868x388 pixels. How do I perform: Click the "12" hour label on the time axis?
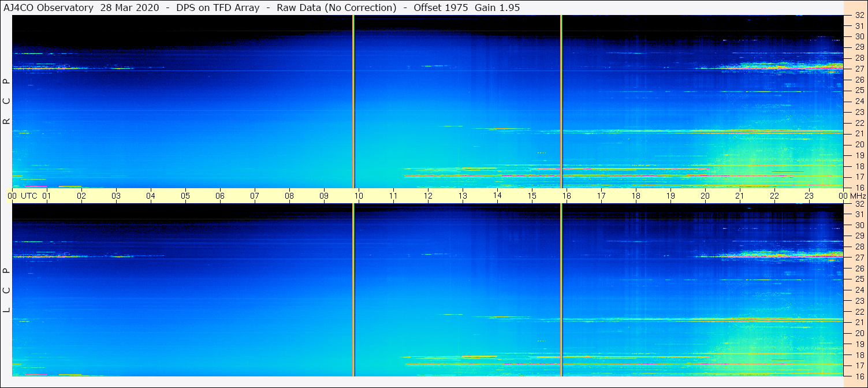(428, 196)
